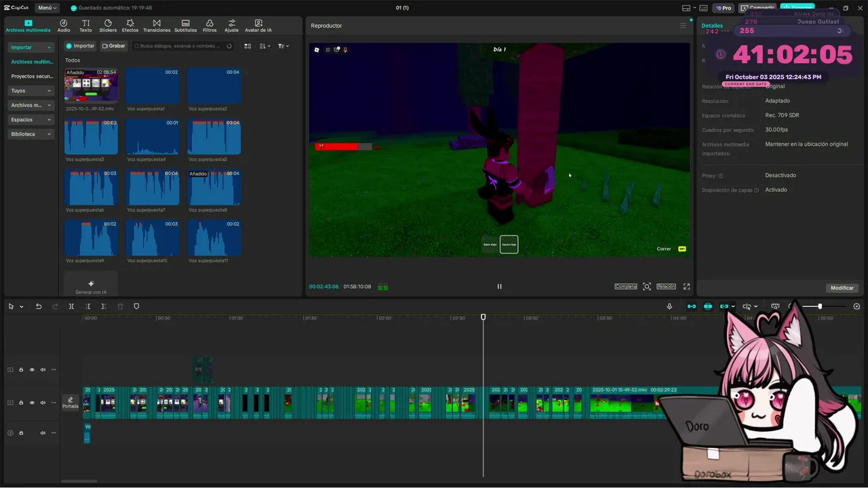This screenshot has height=488, width=868.
Task: Open the player panel menu icon
Action: [x=683, y=26]
